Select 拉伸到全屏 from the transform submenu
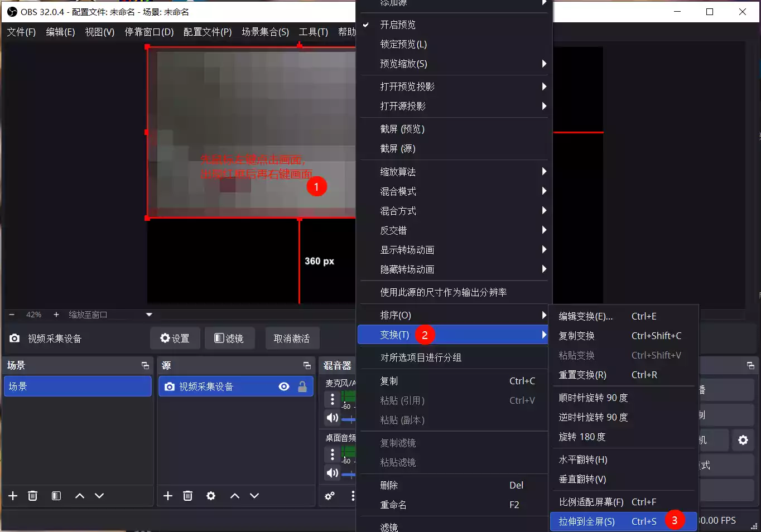The width and height of the screenshot is (761, 532). tap(586, 521)
